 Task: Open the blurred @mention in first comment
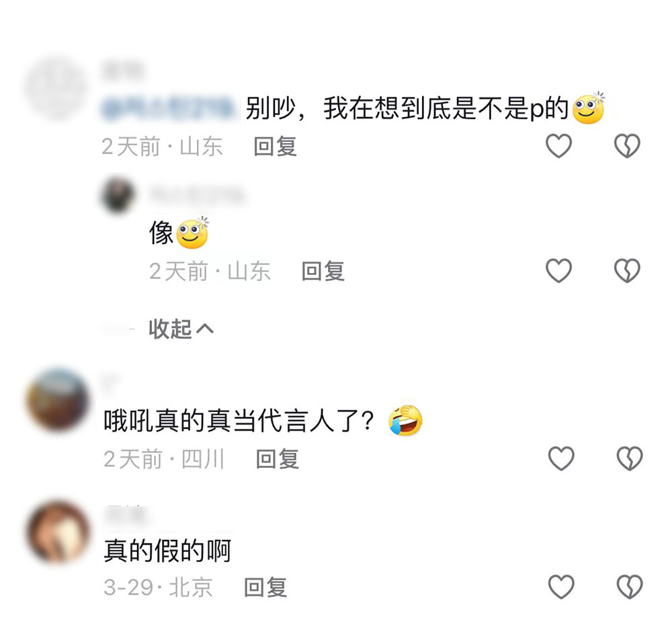pyautogui.click(x=169, y=108)
